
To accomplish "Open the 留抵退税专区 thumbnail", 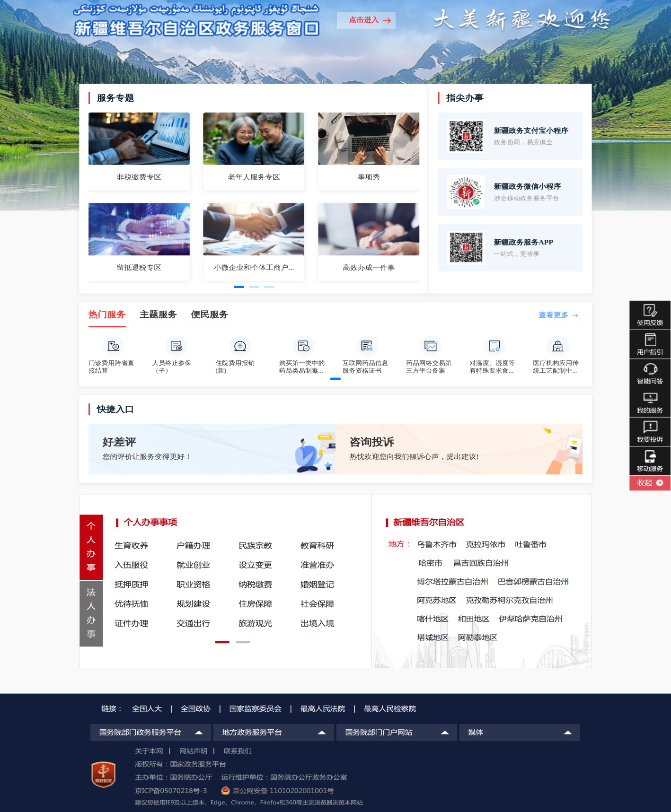I will 139,229.
